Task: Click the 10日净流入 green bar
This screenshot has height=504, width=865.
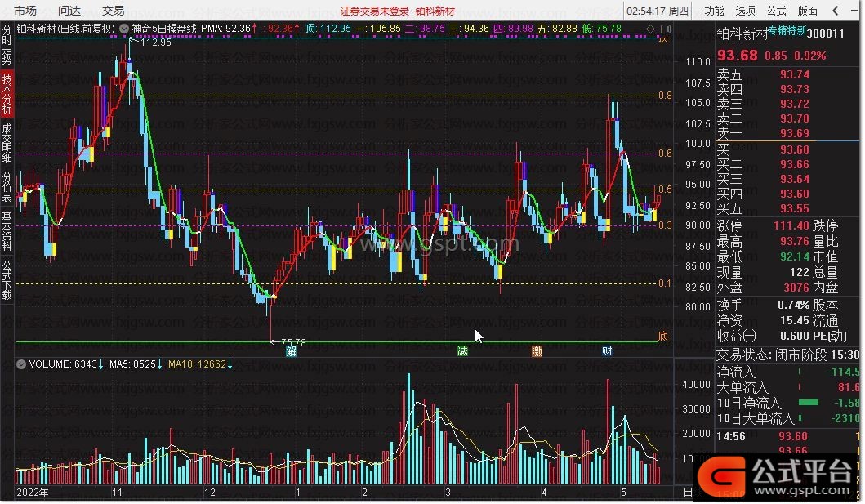Action: (808, 403)
